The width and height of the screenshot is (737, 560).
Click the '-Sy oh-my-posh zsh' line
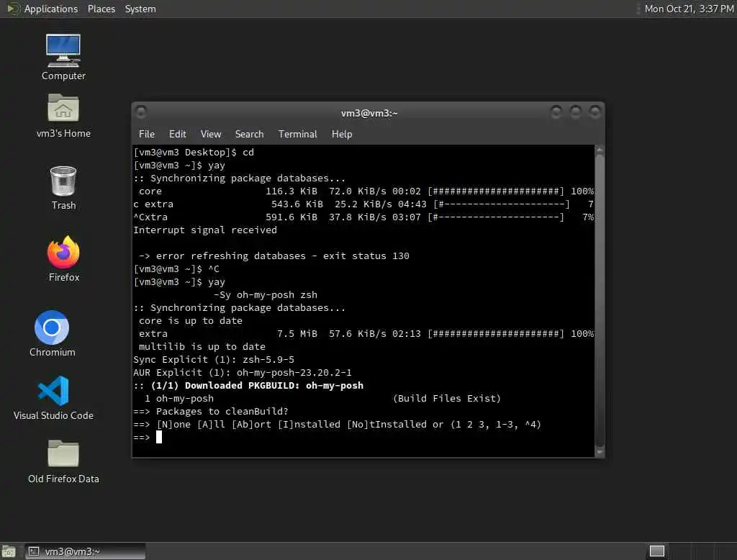click(x=266, y=295)
